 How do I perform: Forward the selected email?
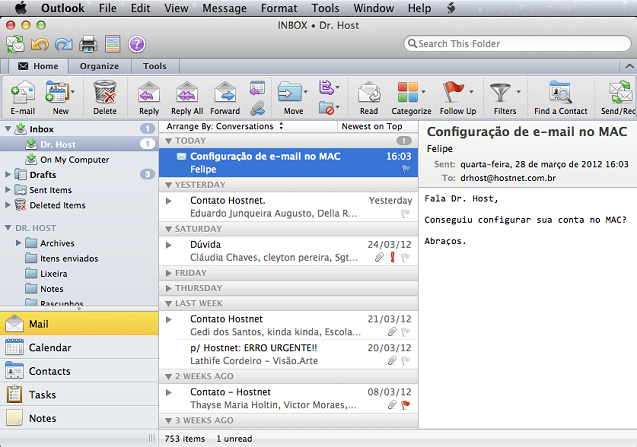[x=224, y=97]
